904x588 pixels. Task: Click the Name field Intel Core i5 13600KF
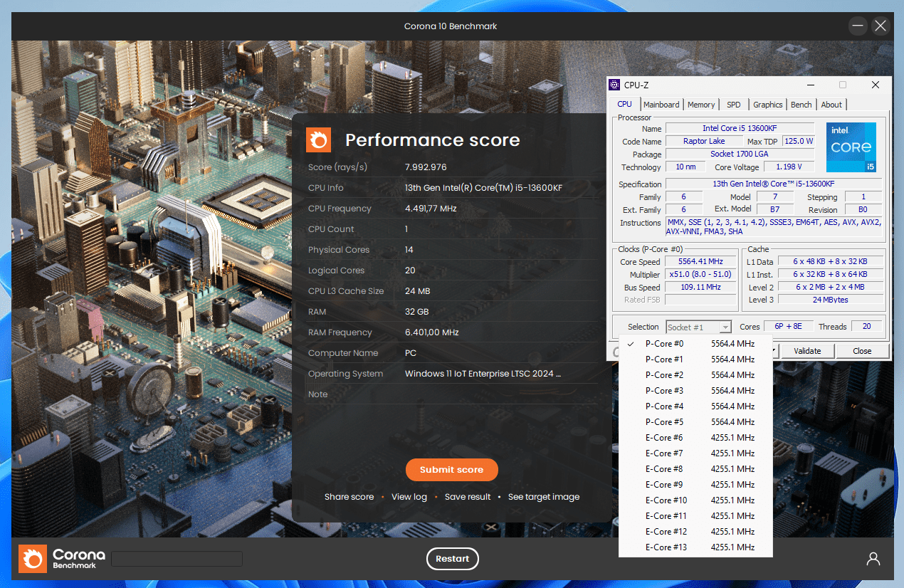point(740,128)
